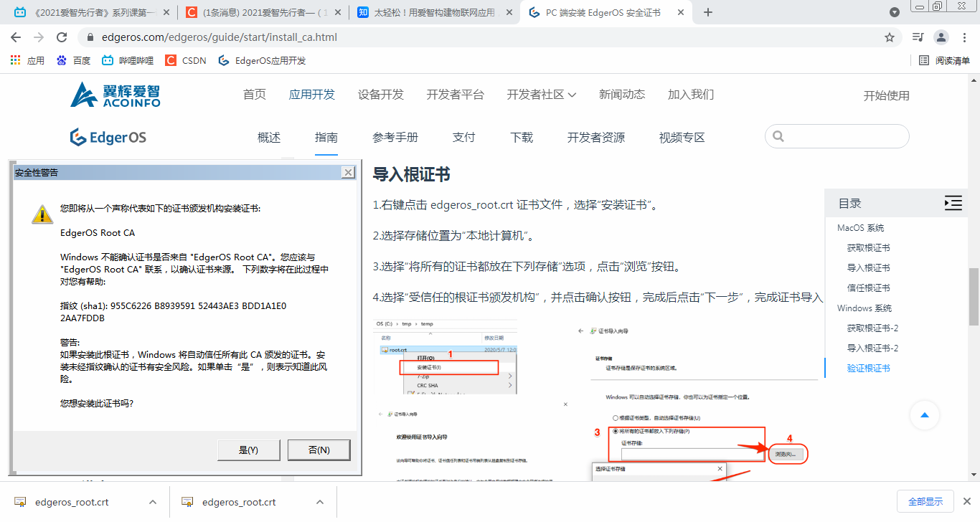Screen dimensions: 980x522
Task: Open the Chrome three-dot menu
Action: [964, 37]
